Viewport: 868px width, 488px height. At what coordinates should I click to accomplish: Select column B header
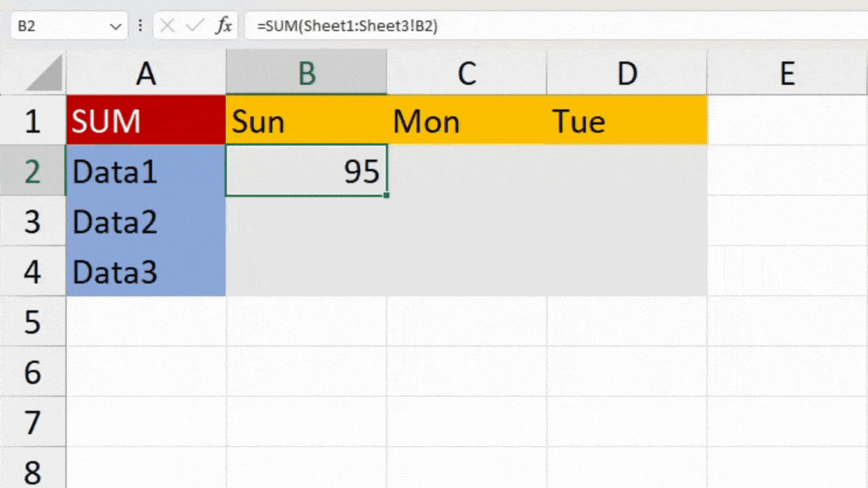pyautogui.click(x=306, y=73)
